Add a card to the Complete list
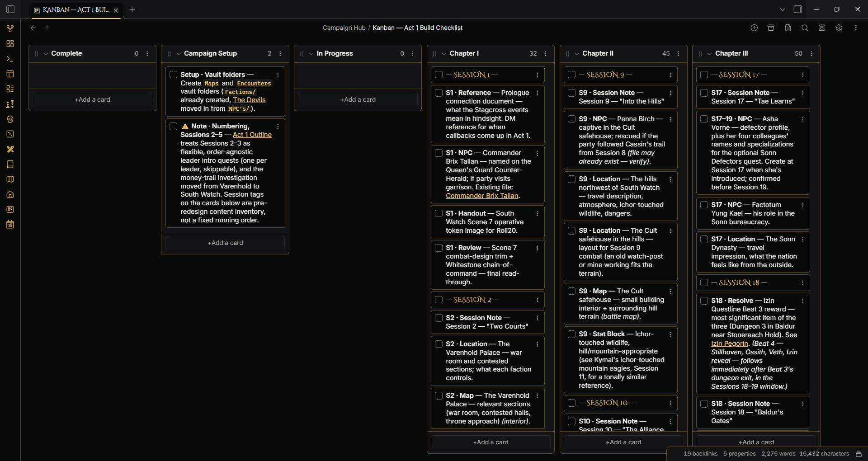This screenshot has width=868, height=461. point(92,99)
